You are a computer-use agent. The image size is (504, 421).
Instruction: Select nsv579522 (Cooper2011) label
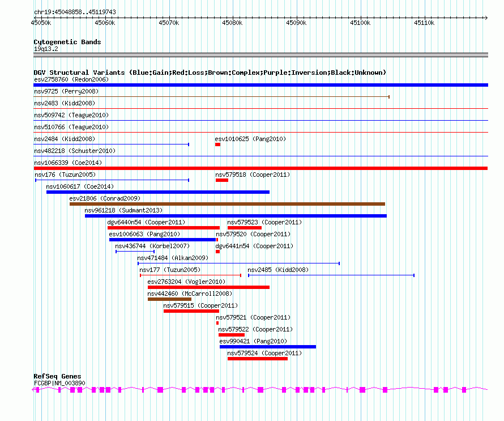tap(255, 329)
